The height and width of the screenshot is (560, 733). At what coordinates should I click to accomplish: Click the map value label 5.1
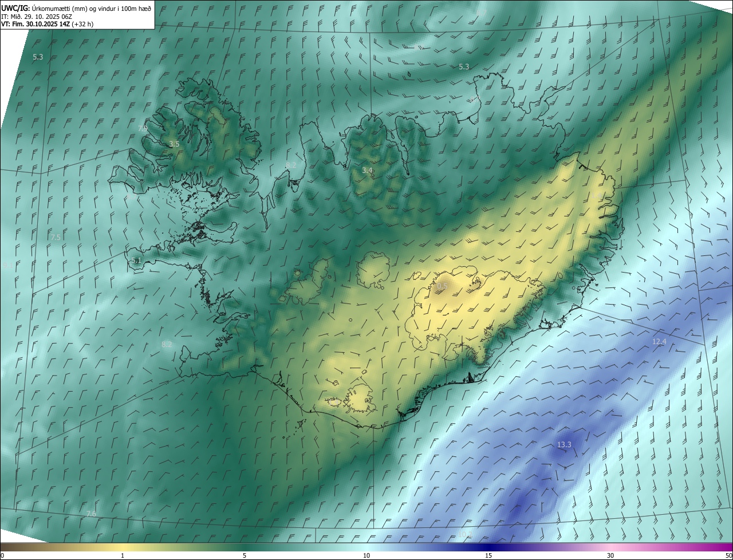[136, 260]
